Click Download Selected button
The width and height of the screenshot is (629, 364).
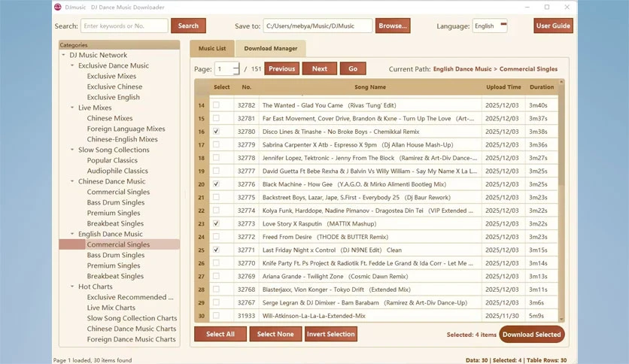(531, 335)
